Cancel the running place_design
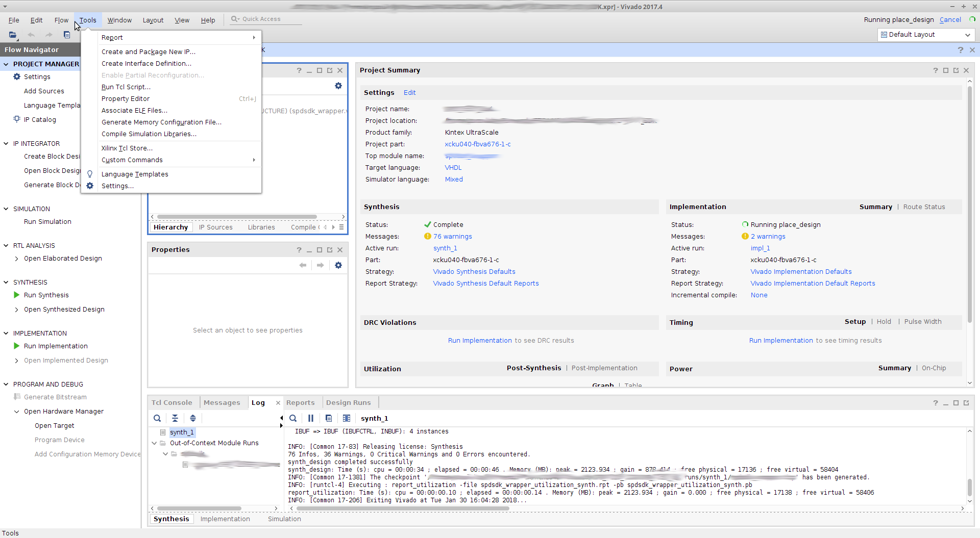The height and width of the screenshot is (538, 980). tap(949, 19)
